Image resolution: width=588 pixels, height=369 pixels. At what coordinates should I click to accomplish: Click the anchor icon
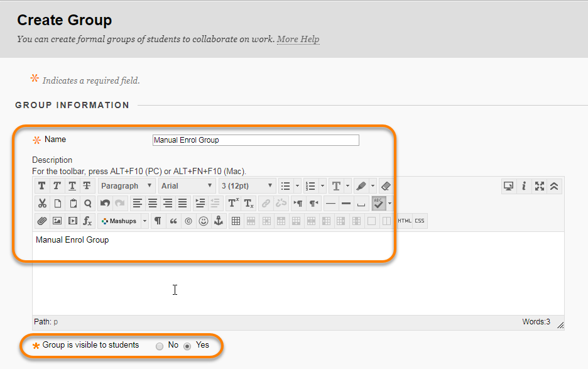pos(218,221)
